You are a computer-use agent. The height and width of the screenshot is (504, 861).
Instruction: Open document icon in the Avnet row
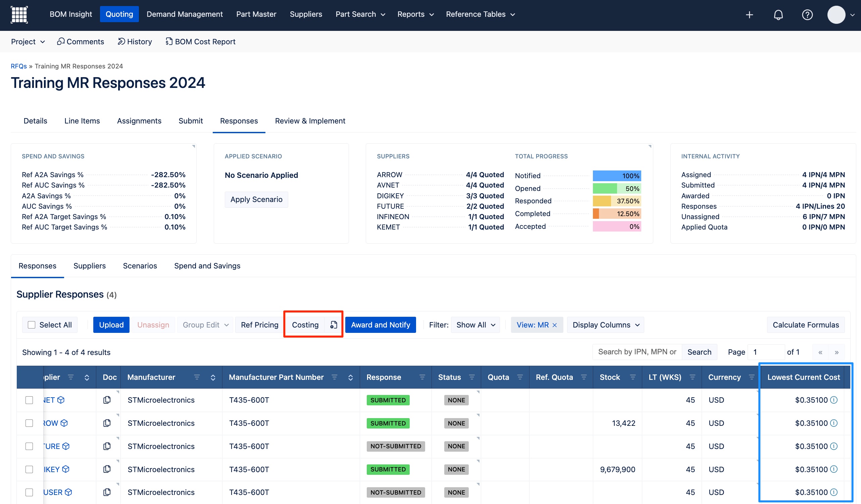click(x=107, y=400)
